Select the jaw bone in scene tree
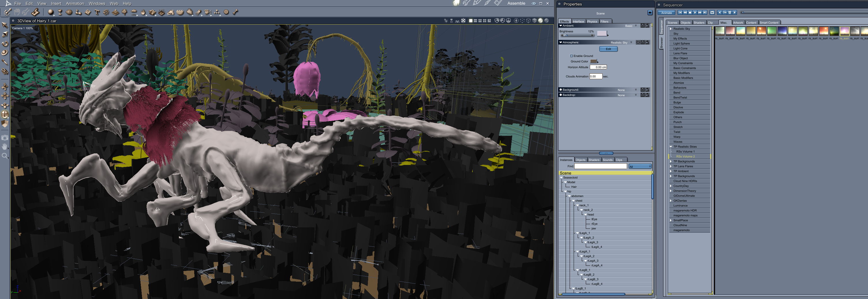This screenshot has height=299, width=868. pyautogui.click(x=593, y=229)
